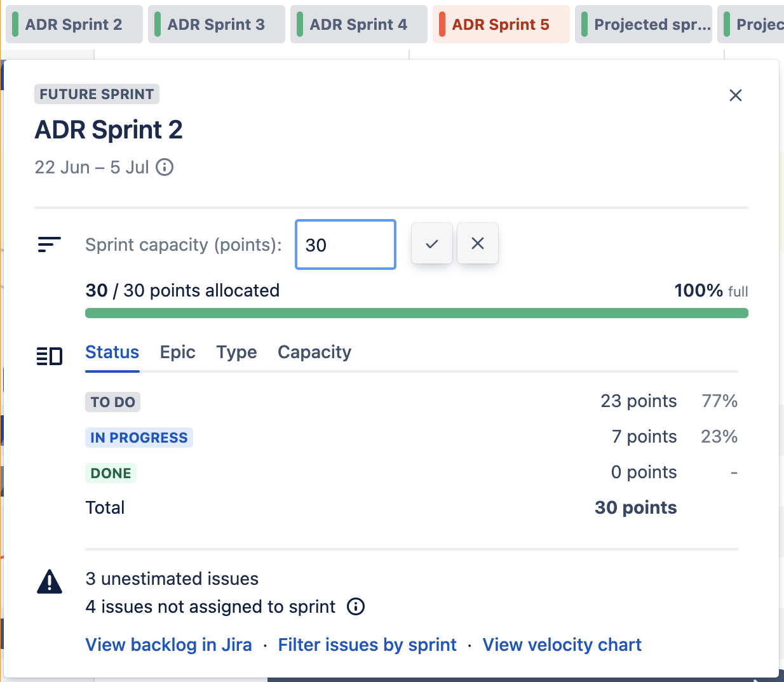This screenshot has width=784, height=682.
Task: Click the green allocation progress bar
Action: click(416, 312)
